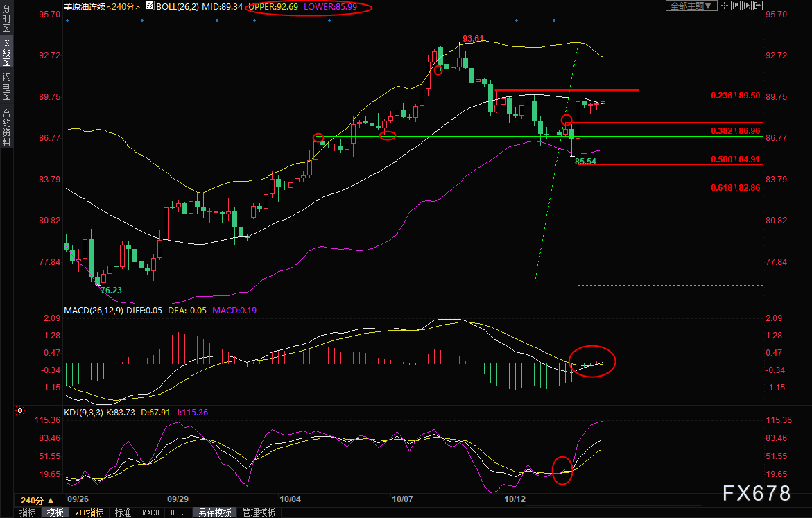This screenshot has height=518, width=812.
Task: Select the K线图 view tab
Action: tap(7, 53)
